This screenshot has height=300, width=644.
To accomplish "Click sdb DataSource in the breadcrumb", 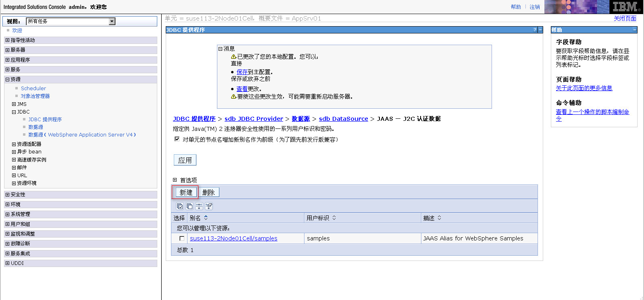I will [x=344, y=119].
